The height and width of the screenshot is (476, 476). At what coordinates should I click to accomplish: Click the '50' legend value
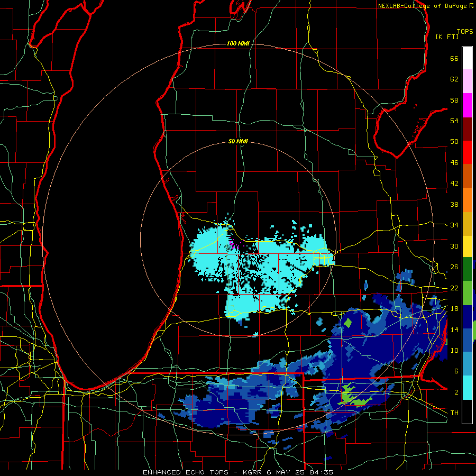pos(454,142)
